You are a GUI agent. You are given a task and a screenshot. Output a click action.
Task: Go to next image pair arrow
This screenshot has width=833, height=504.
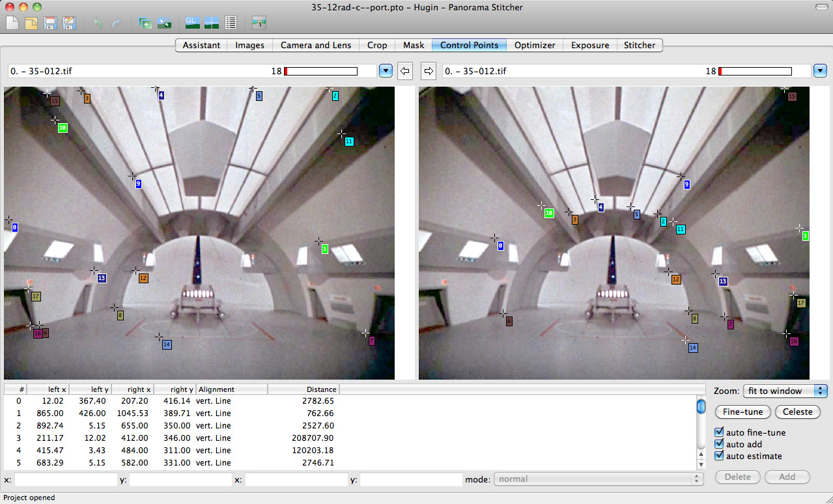[x=429, y=70]
